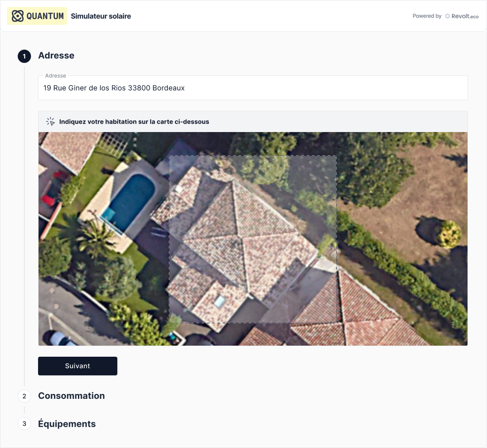Screen dimensions: 487x448
Task: Click the Suivant button
Action: 77,366
